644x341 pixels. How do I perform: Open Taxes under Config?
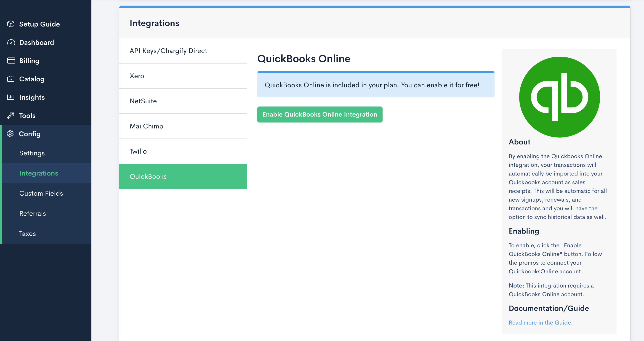[47, 234]
